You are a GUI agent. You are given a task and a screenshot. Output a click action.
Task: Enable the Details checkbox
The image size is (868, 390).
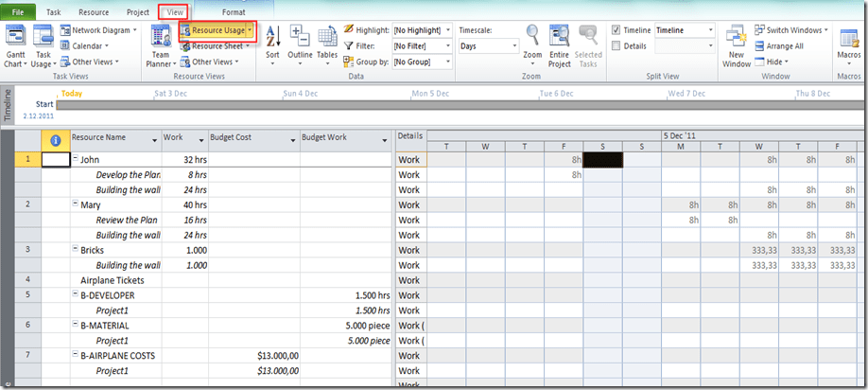coord(617,45)
